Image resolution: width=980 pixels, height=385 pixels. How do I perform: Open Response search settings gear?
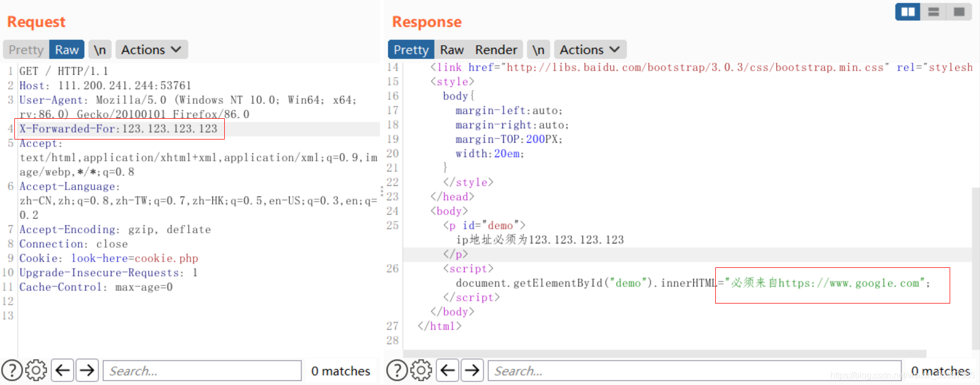point(421,370)
